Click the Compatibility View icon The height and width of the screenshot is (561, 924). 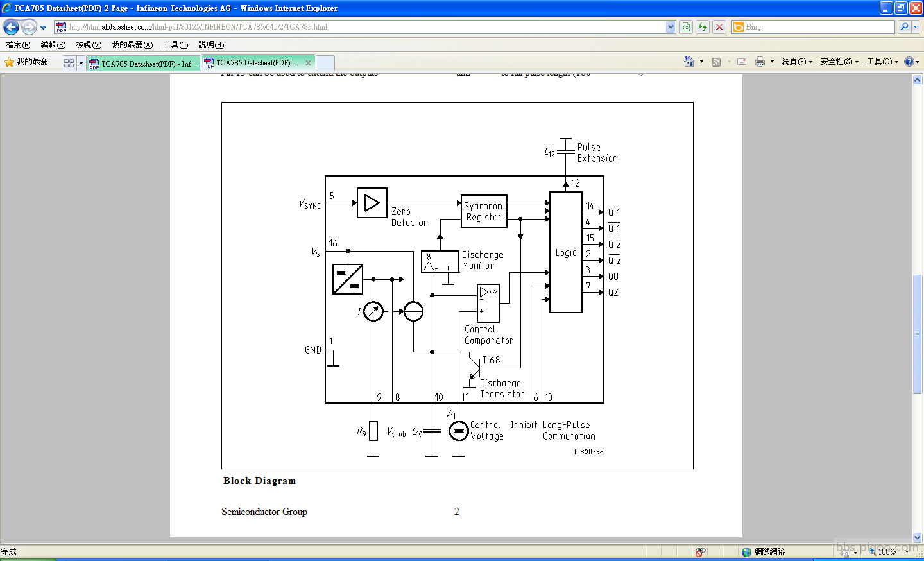point(686,27)
